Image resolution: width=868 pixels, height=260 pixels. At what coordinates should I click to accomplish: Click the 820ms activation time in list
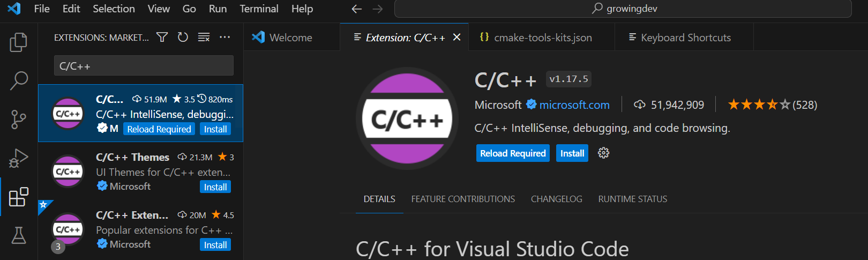pos(215,99)
